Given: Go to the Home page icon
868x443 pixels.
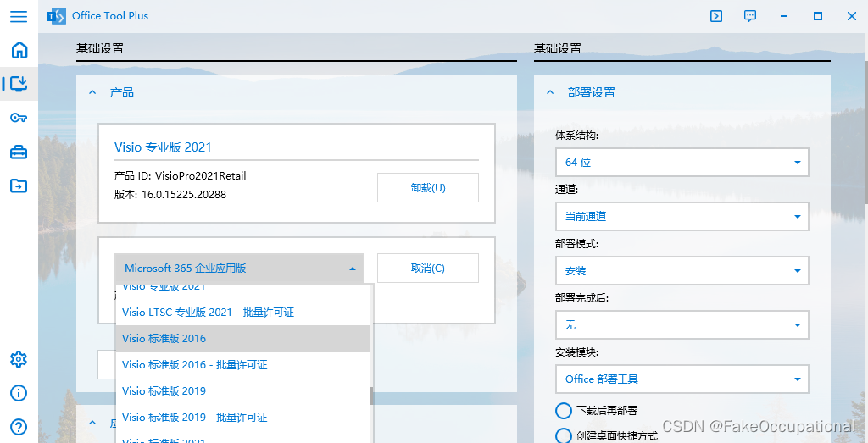Looking at the screenshot, I should coord(19,50).
